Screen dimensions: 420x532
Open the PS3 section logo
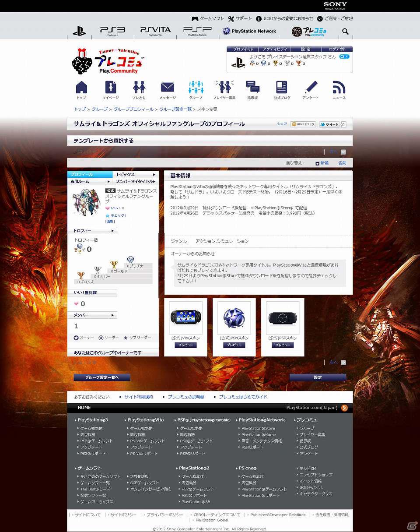(112, 31)
